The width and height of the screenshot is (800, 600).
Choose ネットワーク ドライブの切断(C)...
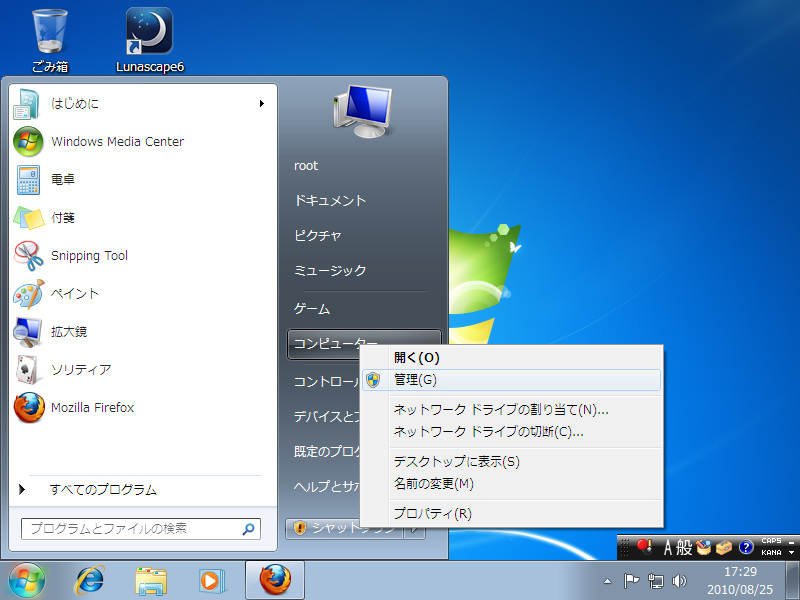tap(510, 432)
